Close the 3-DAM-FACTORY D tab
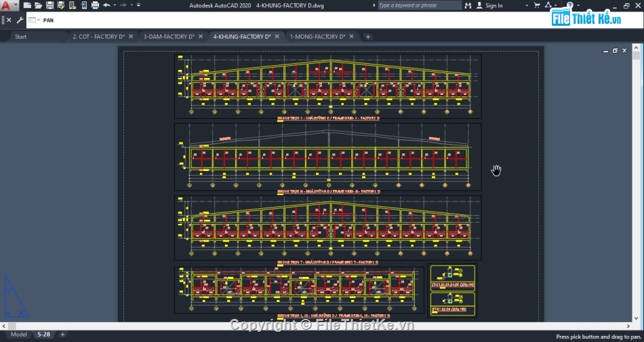Screen dimensions: 644x342 tap(201, 36)
